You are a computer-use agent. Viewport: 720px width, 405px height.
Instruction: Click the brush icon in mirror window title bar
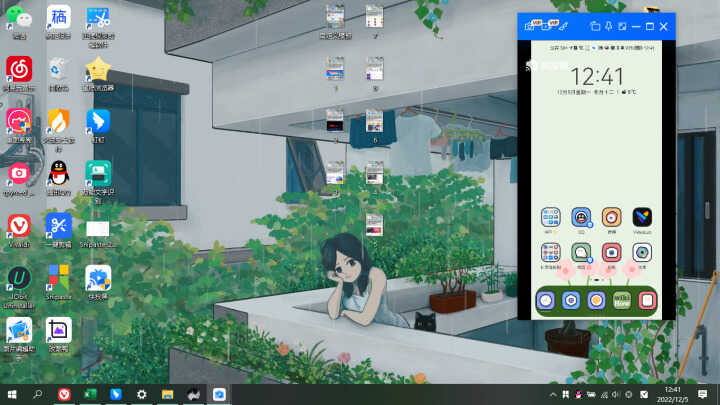[x=563, y=26]
